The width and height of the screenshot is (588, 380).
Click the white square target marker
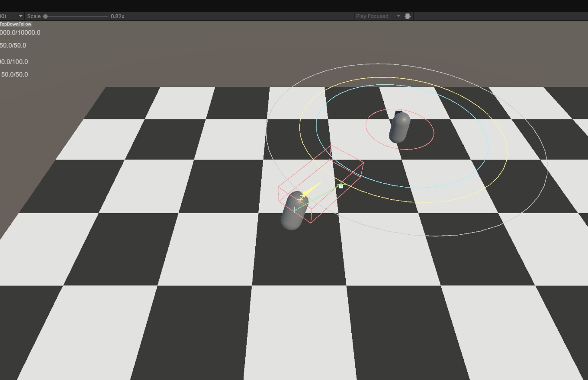[x=341, y=186]
